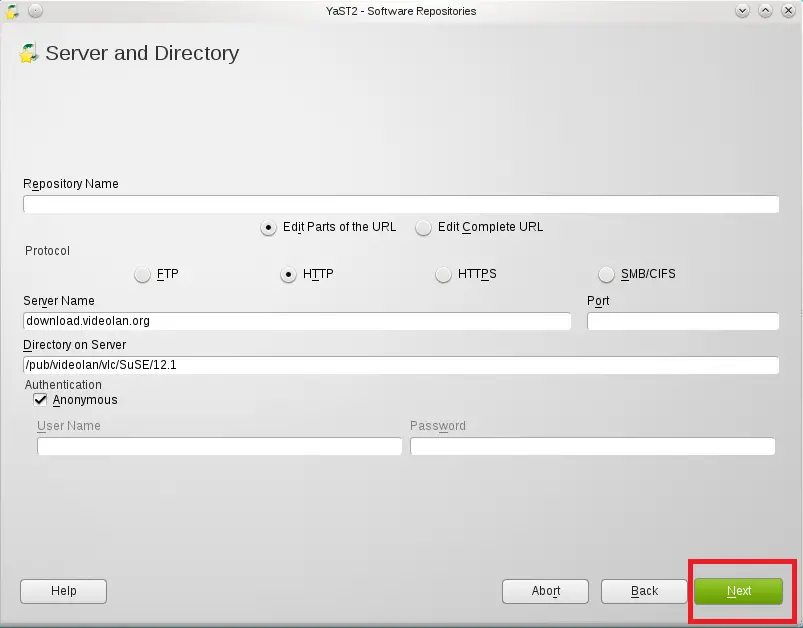Viewport: 803px width, 628px height.
Task: Proceed with the green Next button
Action: coord(738,592)
